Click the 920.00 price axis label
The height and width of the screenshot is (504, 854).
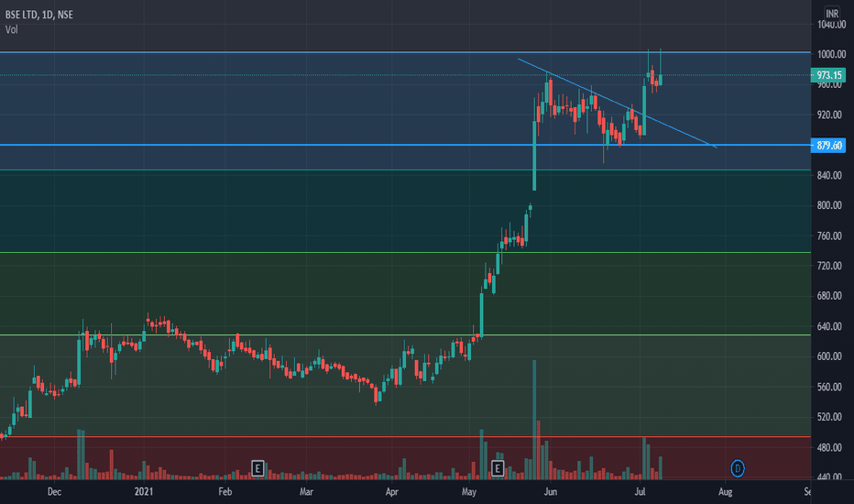point(829,115)
